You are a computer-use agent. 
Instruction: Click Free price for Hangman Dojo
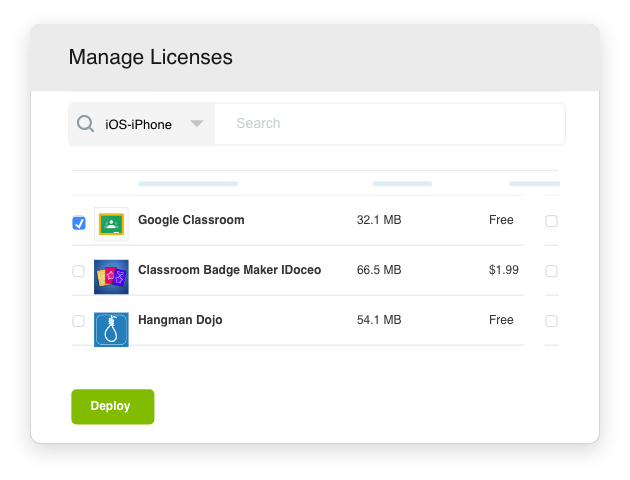tap(501, 320)
